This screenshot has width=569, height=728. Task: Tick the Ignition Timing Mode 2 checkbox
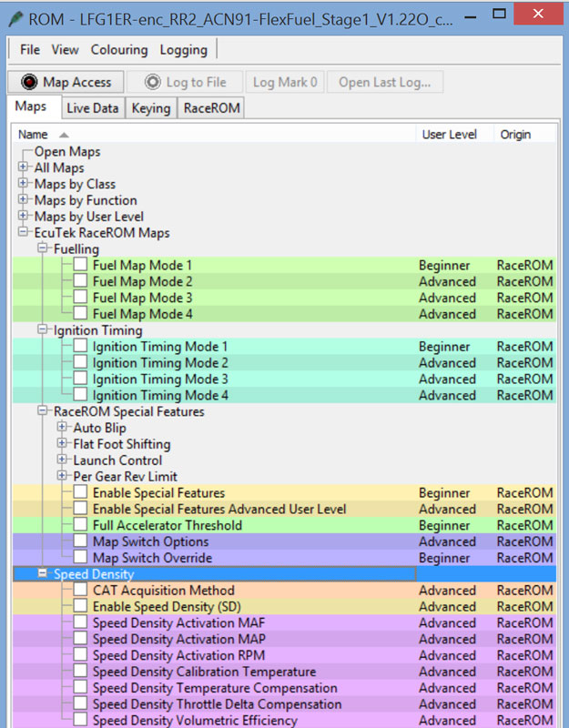pos(80,361)
